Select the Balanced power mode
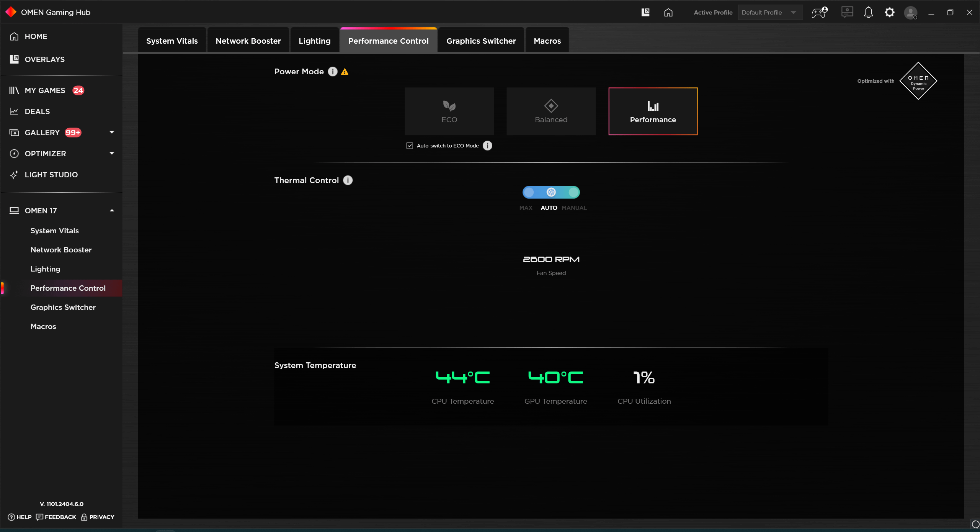Viewport: 980px width, 532px height. pyautogui.click(x=551, y=111)
